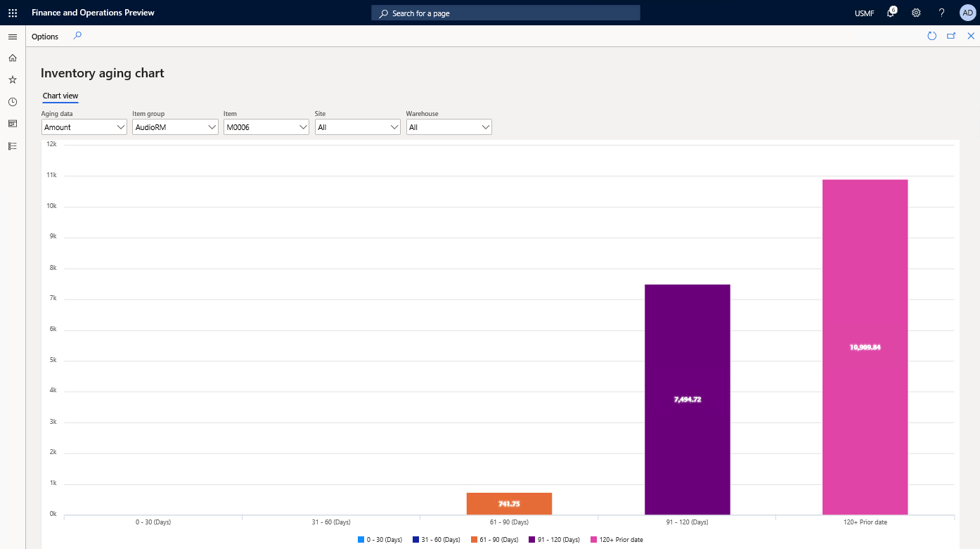Refresh the Inventory aging chart
The image size is (980, 549).
point(932,36)
